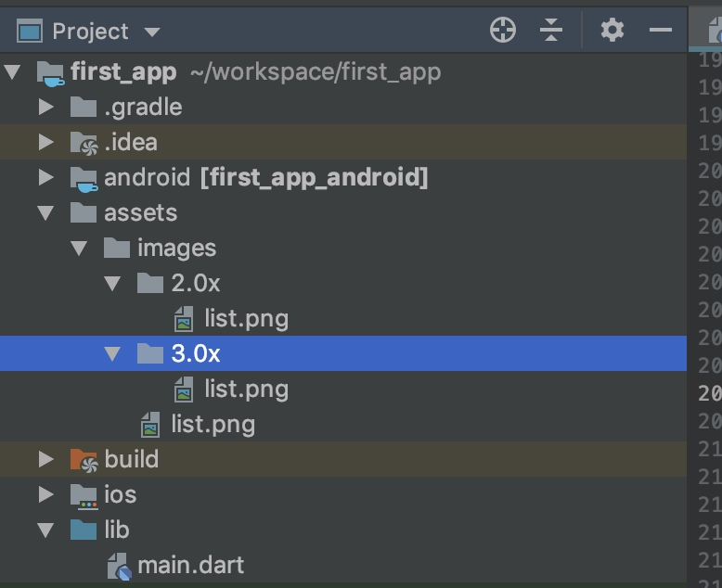Select the images folder
Image resolution: width=722 pixels, height=588 pixels.
[176, 249]
